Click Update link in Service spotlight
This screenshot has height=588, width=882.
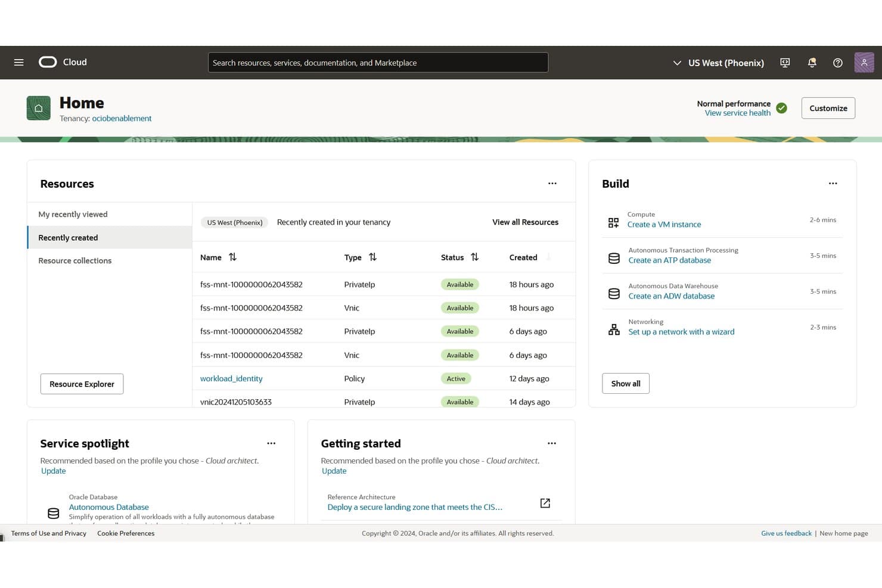(x=54, y=471)
